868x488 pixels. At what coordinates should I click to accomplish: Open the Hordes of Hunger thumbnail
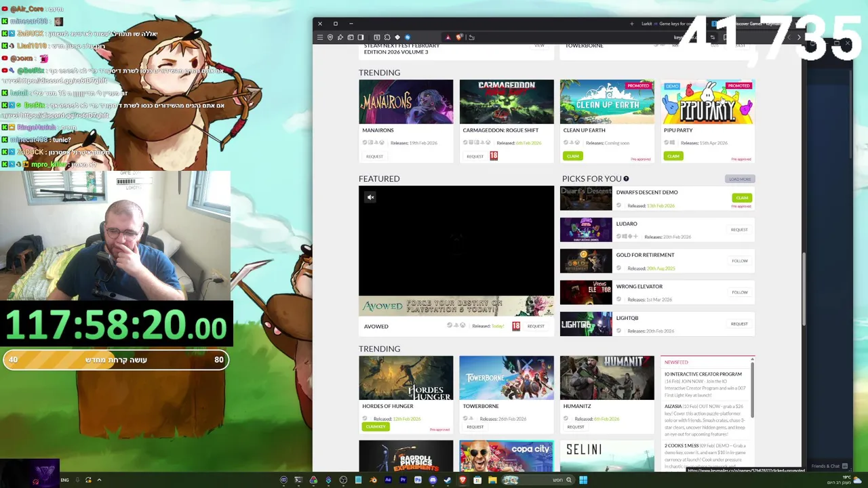click(x=406, y=378)
